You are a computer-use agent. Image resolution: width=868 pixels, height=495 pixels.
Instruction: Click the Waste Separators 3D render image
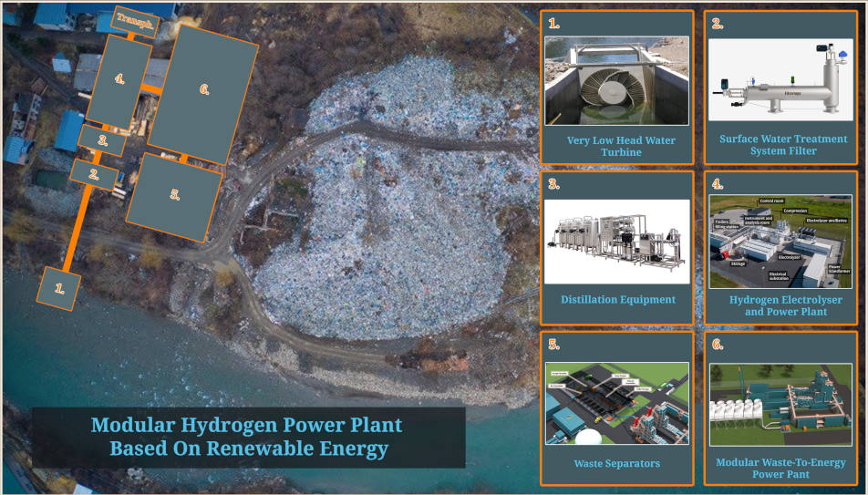[616, 404]
